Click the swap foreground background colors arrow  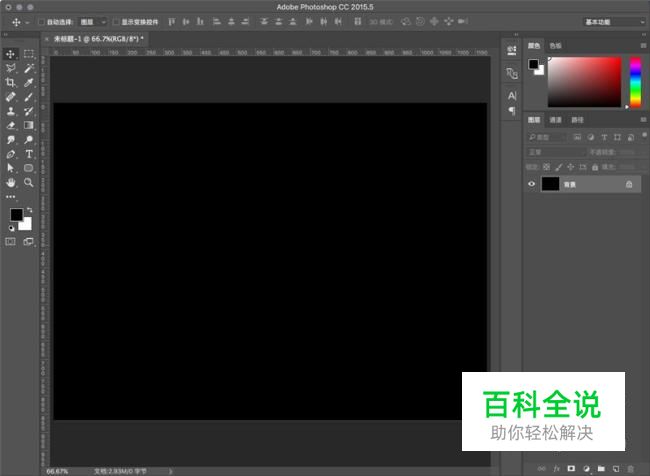(x=29, y=210)
